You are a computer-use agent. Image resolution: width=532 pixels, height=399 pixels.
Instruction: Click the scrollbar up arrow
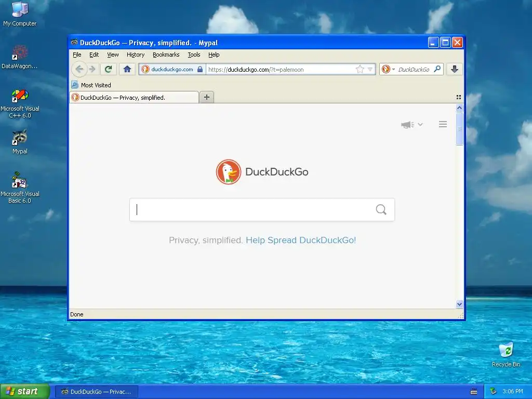(459, 108)
